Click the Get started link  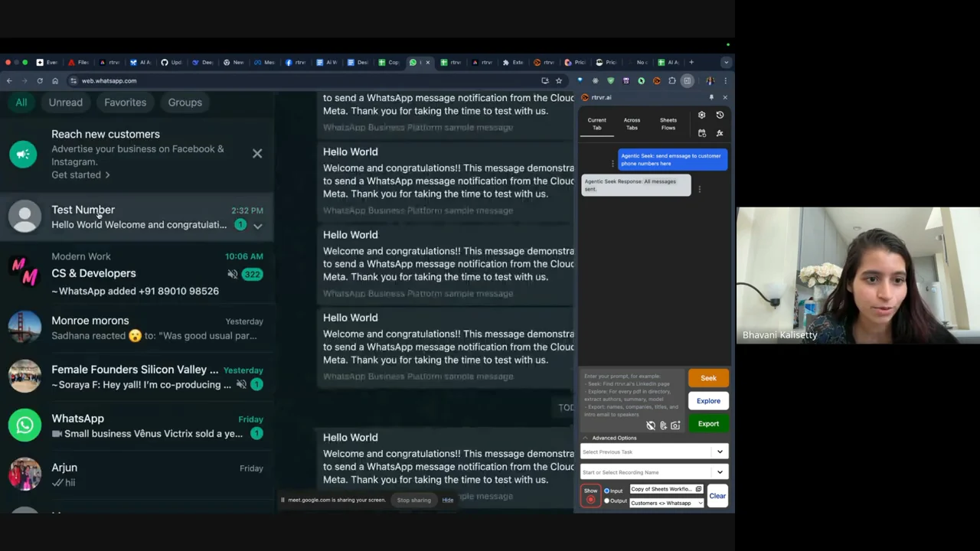tap(80, 174)
